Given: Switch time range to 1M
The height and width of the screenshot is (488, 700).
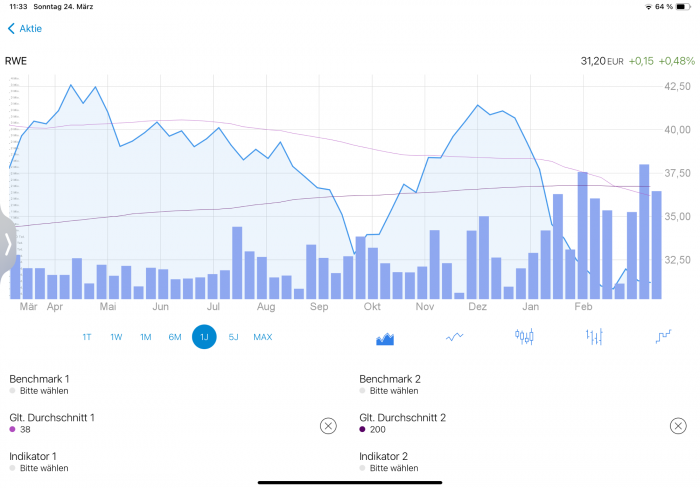Looking at the screenshot, I should point(146,337).
